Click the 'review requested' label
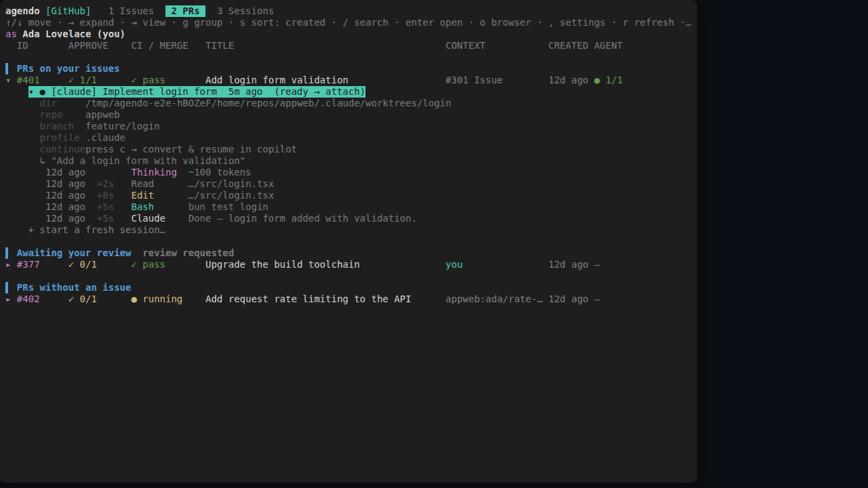 (189, 253)
